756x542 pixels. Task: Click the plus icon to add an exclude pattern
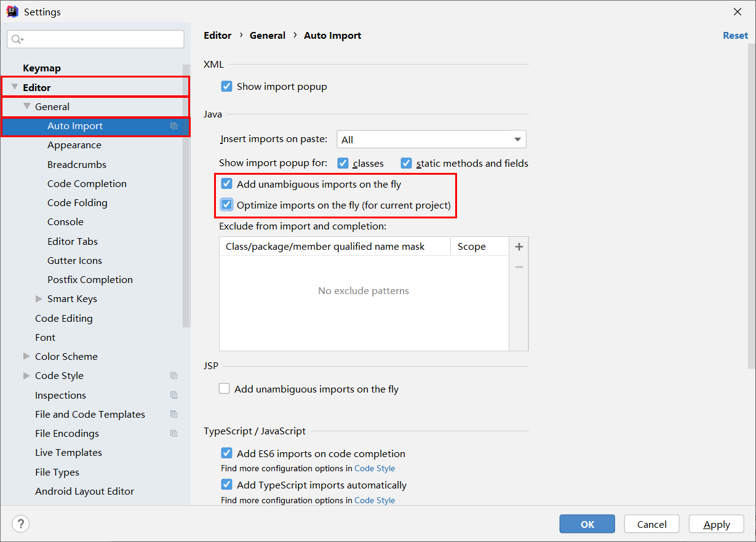point(519,247)
